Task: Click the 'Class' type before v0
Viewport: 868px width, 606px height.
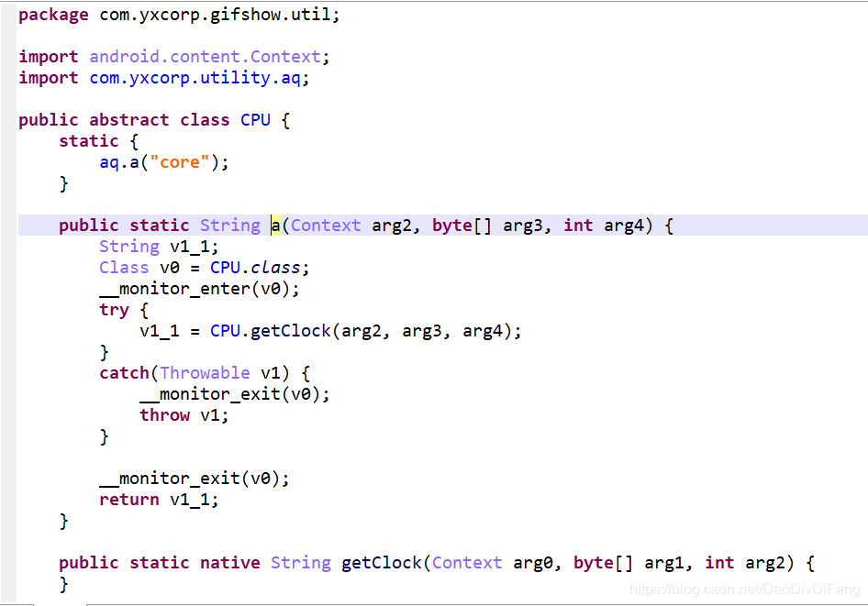Action: coord(124,268)
